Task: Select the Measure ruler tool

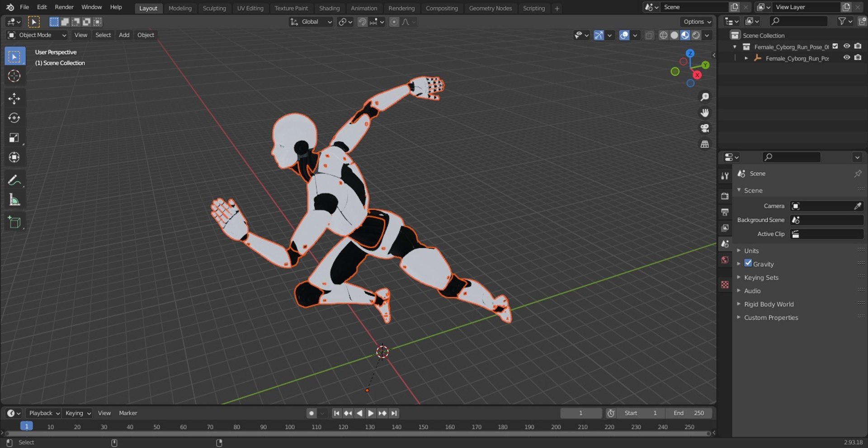Action: tap(14, 199)
